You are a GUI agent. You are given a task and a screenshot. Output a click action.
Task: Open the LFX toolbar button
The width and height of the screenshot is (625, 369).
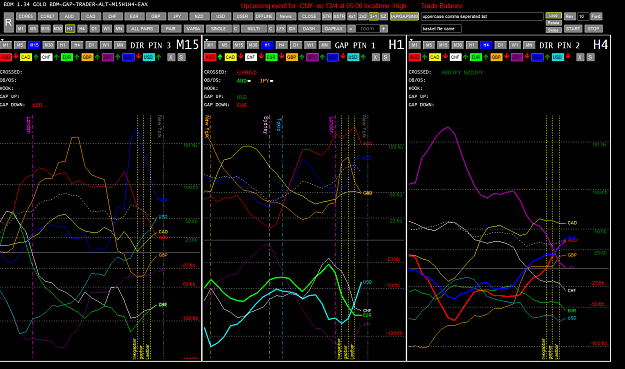(x=281, y=29)
